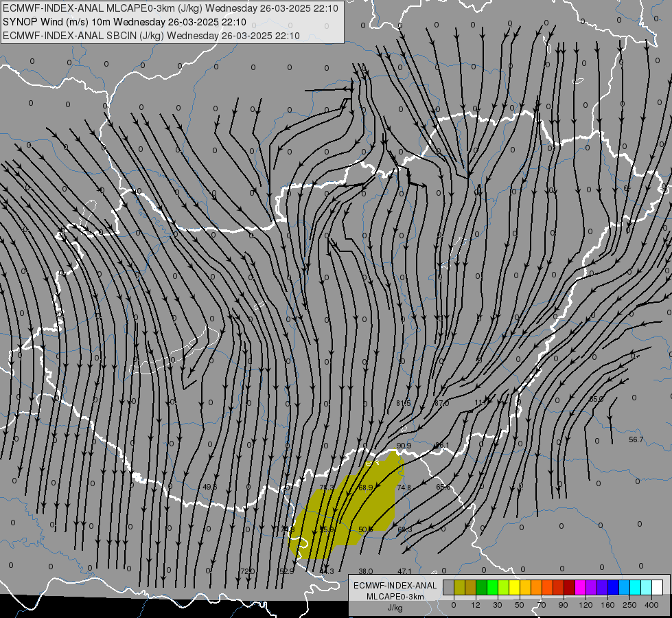Click the map value 38.0

tap(366, 571)
